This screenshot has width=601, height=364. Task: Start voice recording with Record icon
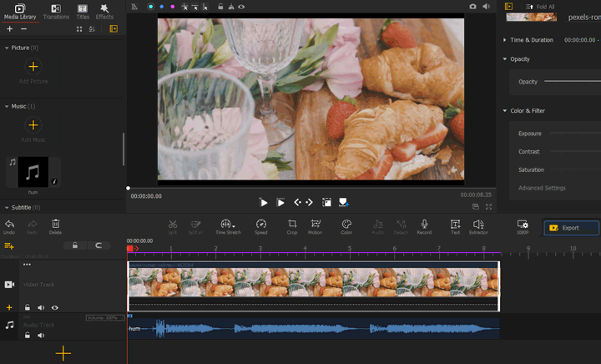point(424,225)
